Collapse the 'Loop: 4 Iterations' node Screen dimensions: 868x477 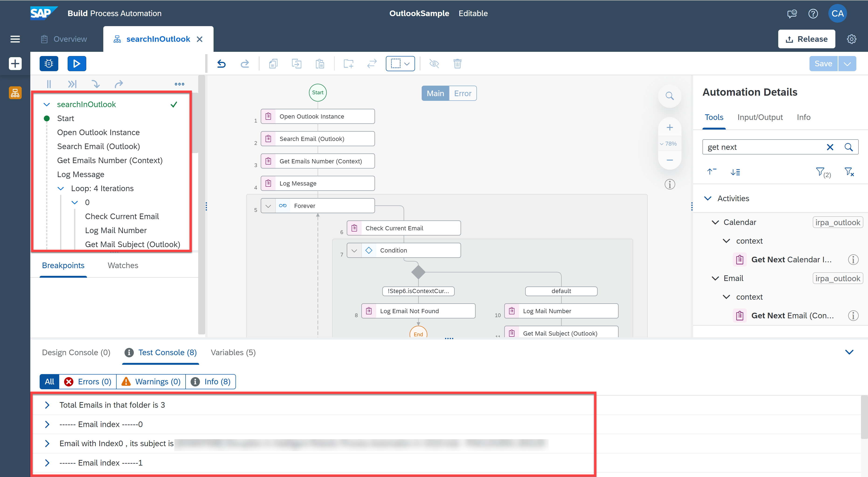click(x=61, y=189)
